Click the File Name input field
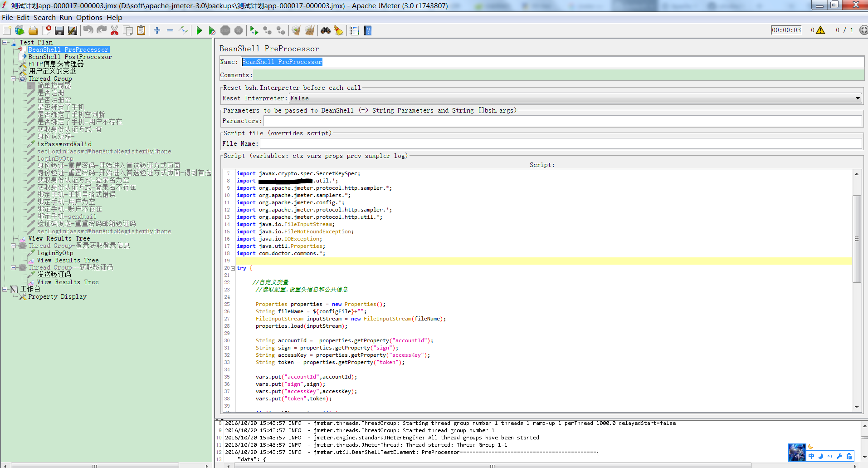Screen dimensions: 868x468 pyautogui.click(x=561, y=143)
